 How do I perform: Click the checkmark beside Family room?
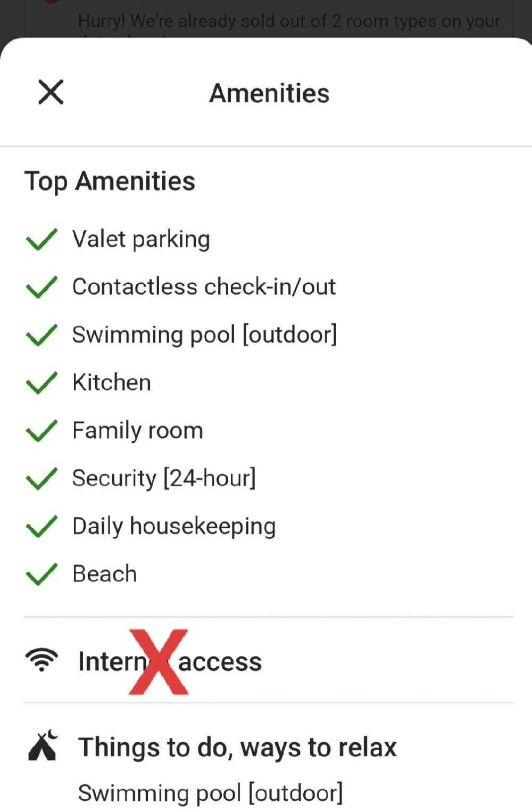click(41, 431)
